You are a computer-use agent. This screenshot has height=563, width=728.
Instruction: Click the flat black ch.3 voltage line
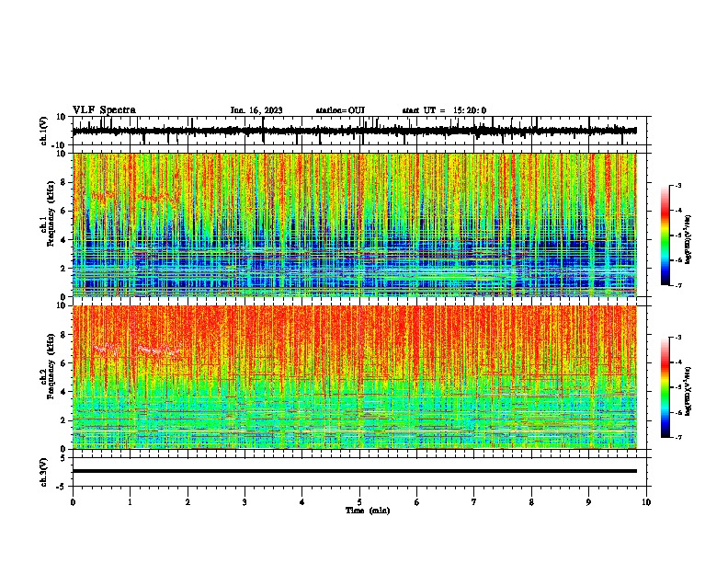click(x=354, y=471)
